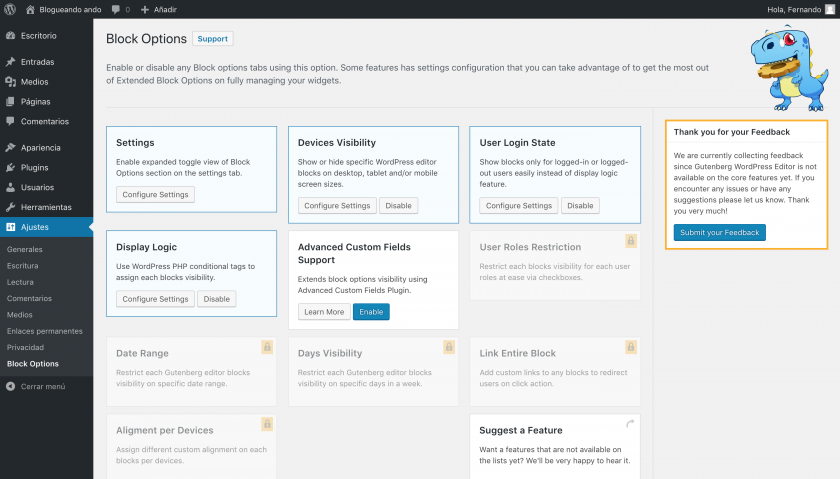Click the Apariencia paintbrush icon
Screen dimensions: 840x479
point(10,147)
